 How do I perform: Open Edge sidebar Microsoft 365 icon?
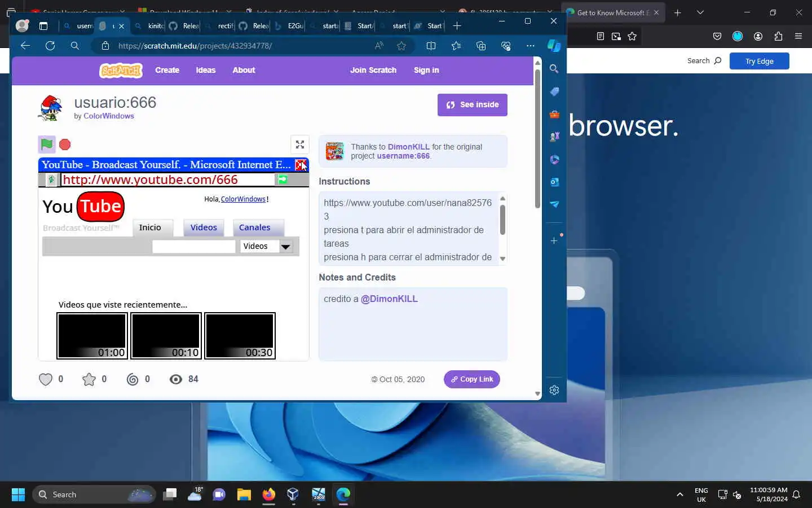coord(554,159)
